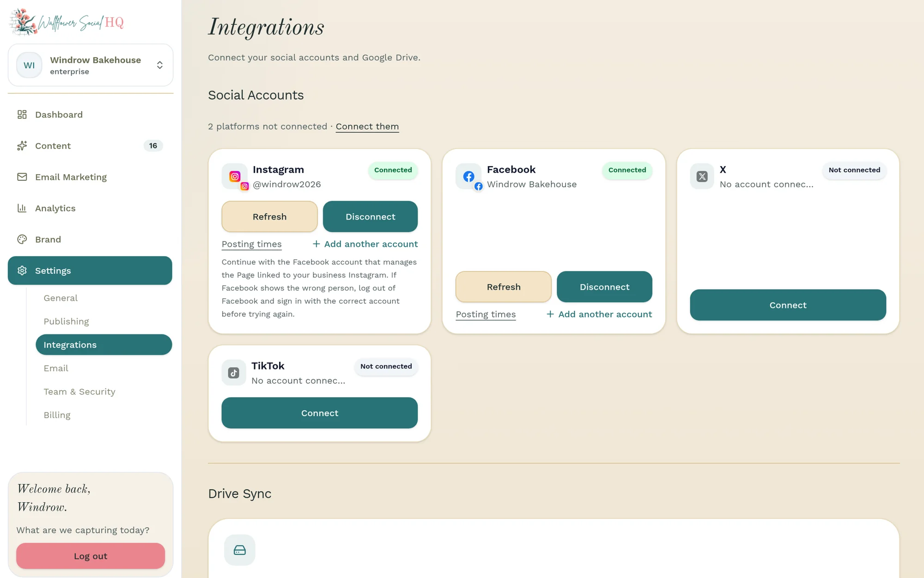Click the Log out button
Image resolution: width=924 pixels, height=578 pixels.
click(91, 556)
